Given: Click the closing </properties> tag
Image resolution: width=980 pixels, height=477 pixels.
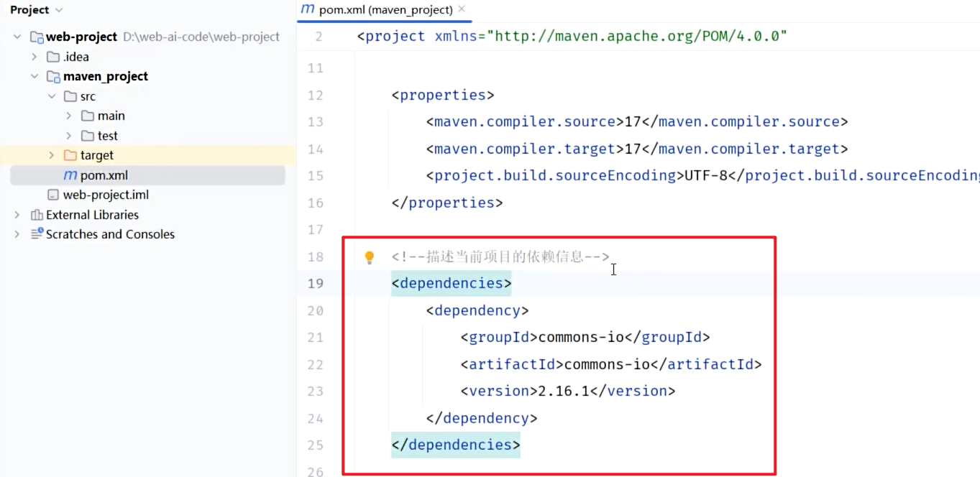Looking at the screenshot, I should (447, 203).
